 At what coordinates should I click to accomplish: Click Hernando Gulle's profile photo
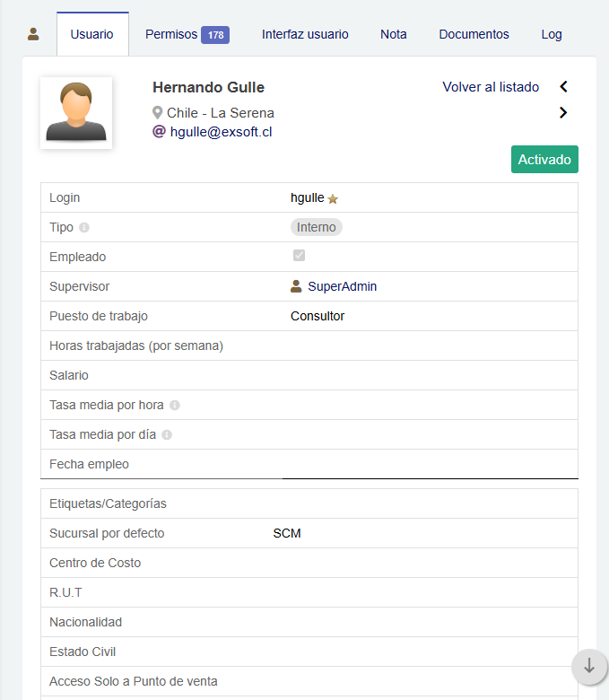point(76,112)
